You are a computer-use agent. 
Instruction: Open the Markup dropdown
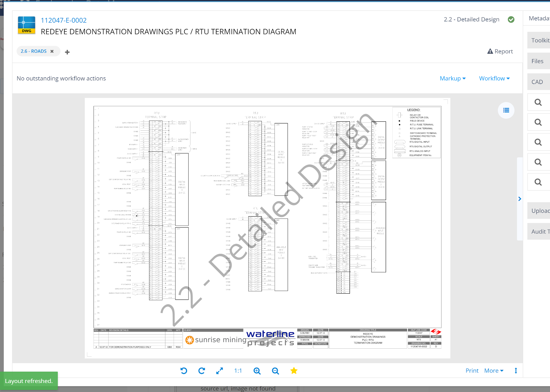click(x=453, y=78)
